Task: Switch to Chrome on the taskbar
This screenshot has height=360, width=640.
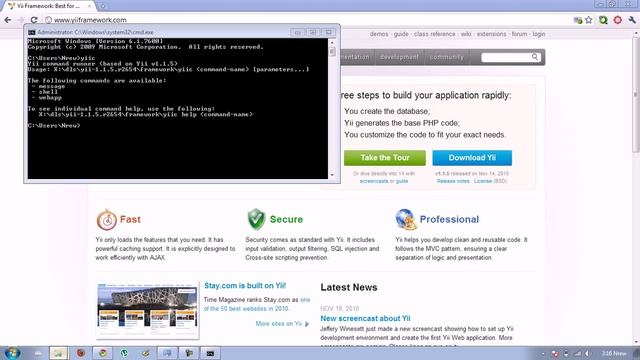Action: point(102,353)
